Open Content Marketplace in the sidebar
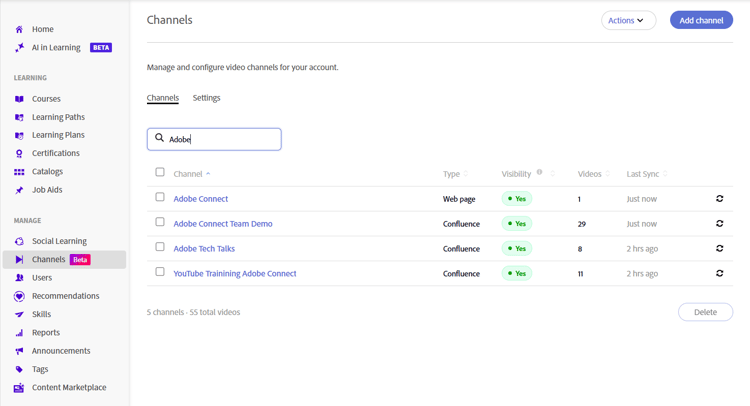 (69, 387)
